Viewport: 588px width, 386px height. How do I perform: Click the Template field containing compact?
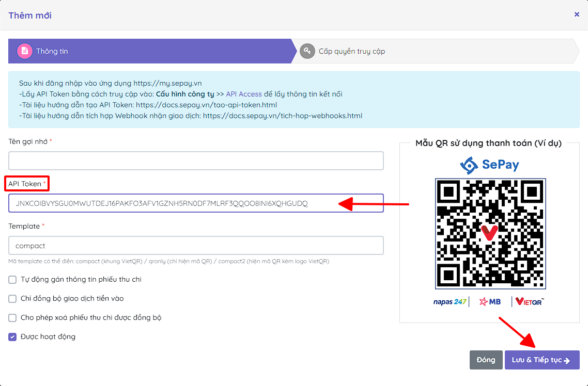point(196,246)
